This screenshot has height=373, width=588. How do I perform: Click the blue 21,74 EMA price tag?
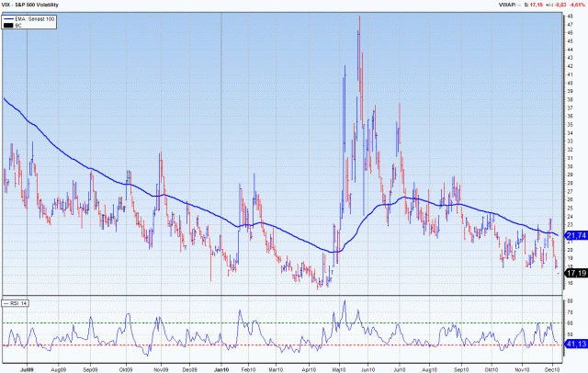[x=576, y=235]
